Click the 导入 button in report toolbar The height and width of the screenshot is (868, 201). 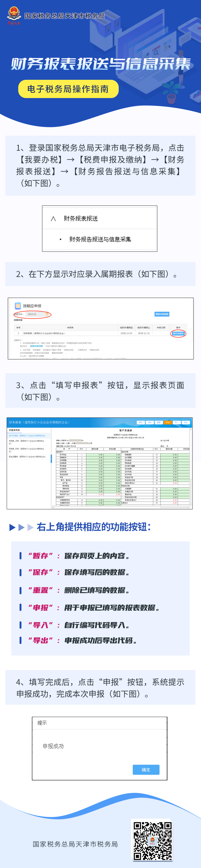[176, 422]
